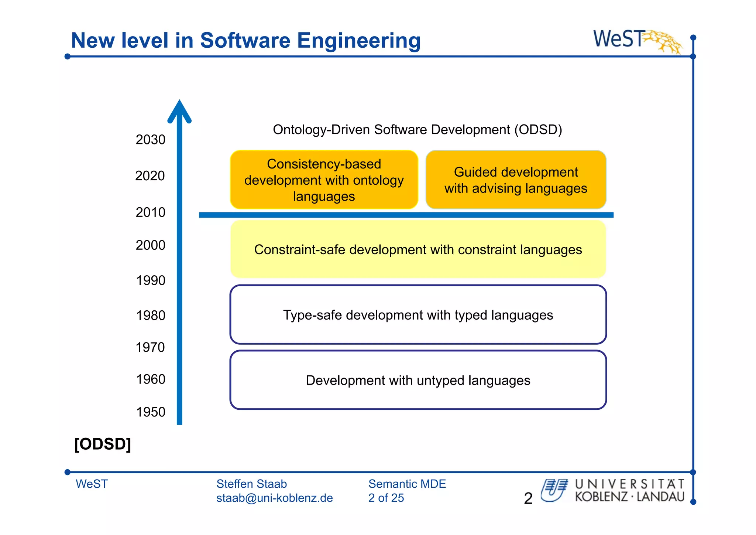Click the [ODSD] reference label
The width and height of the screenshot is (756, 535).
pyautogui.click(x=103, y=444)
